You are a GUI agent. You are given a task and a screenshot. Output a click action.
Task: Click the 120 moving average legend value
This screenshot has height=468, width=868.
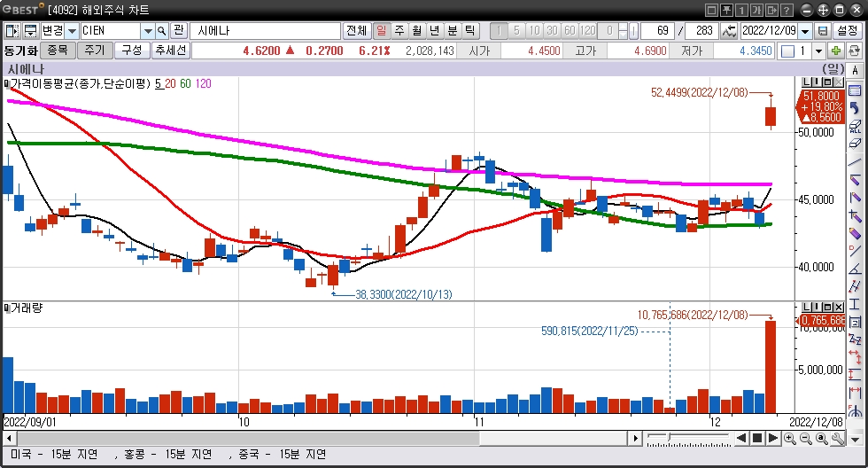point(203,83)
